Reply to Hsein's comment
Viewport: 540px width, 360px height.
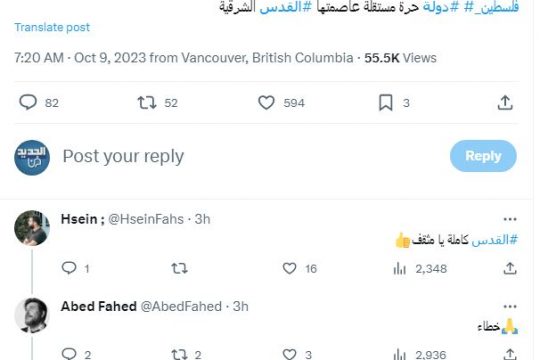click(x=69, y=268)
